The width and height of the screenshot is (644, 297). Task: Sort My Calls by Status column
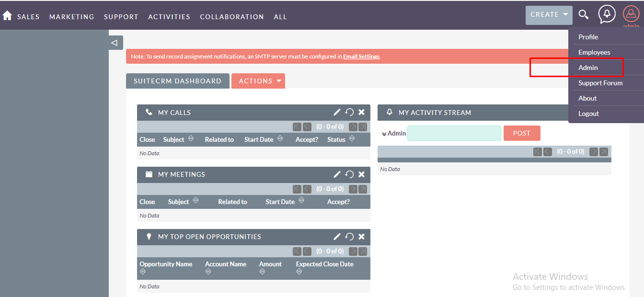tap(352, 139)
